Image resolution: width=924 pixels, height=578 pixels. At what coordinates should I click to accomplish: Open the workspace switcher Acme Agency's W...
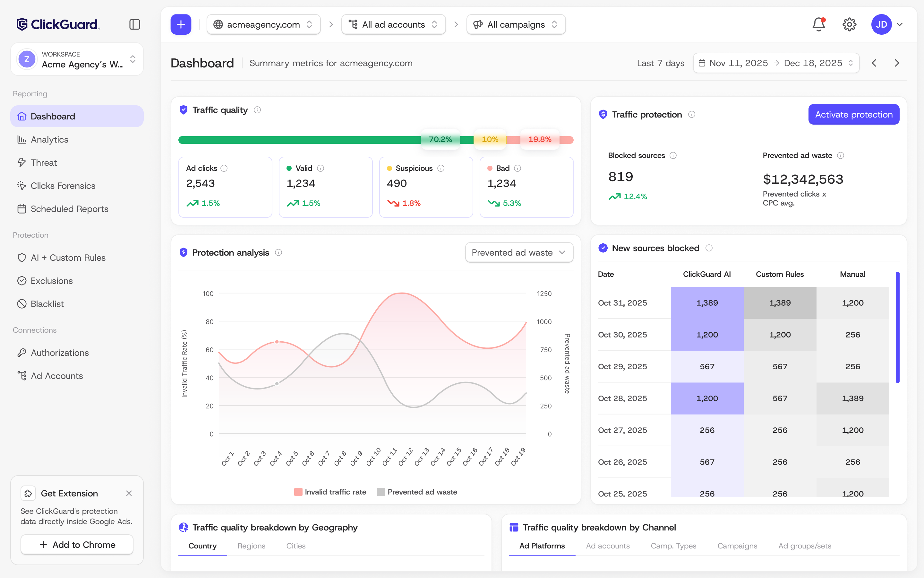77,59
